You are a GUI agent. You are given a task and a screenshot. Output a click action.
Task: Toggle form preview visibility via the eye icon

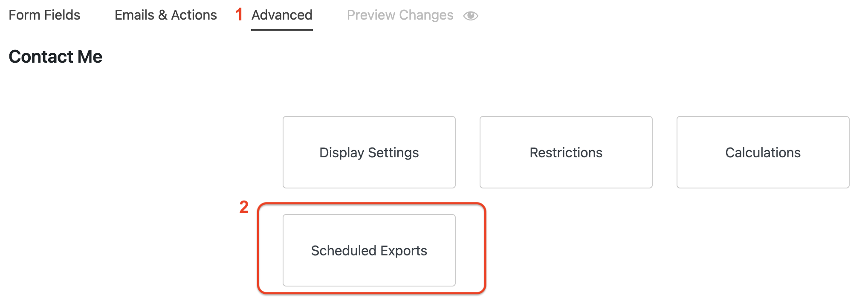click(470, 15)
